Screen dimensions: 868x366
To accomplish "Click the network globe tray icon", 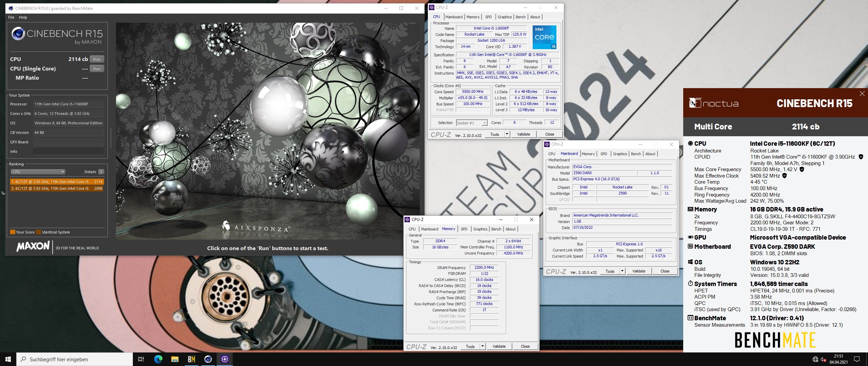I will point(815,360).
